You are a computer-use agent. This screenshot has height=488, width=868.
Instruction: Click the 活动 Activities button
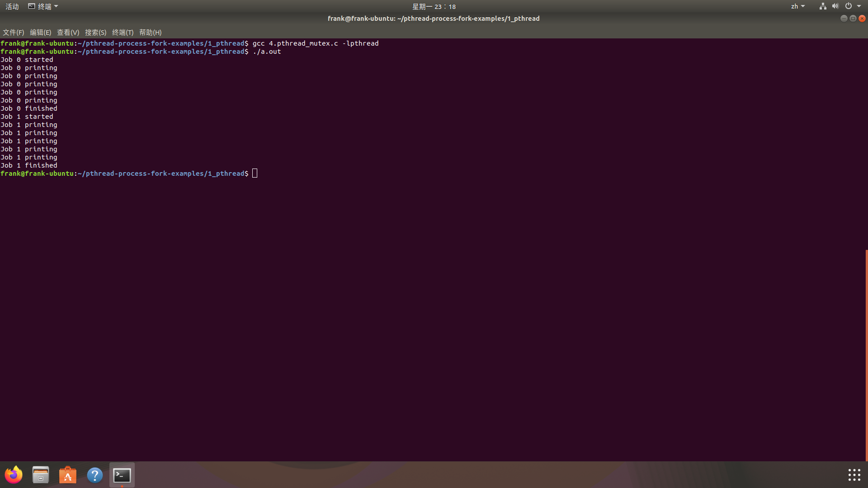coord(12,6)
